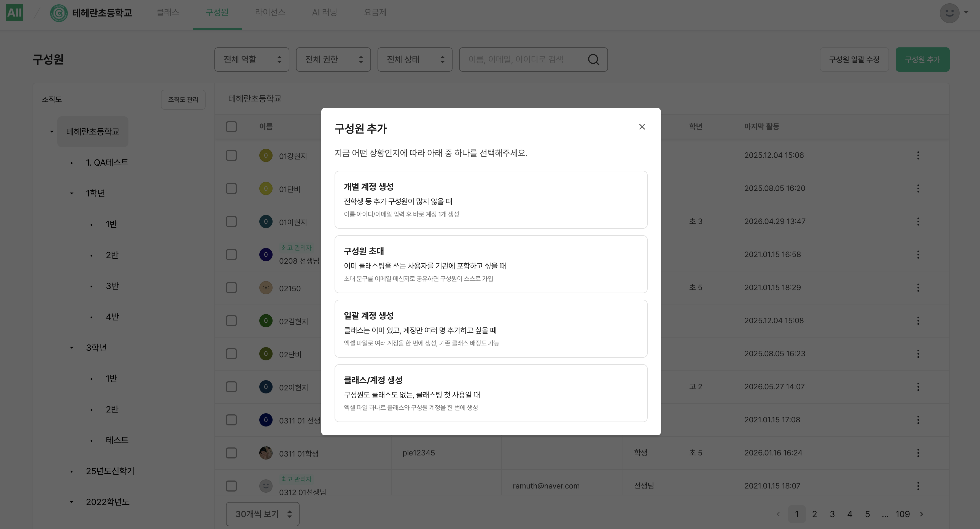The width and height of the screenshot is (980, 529).
Task: Open more options for 01강현지 row
Action: 918,155
